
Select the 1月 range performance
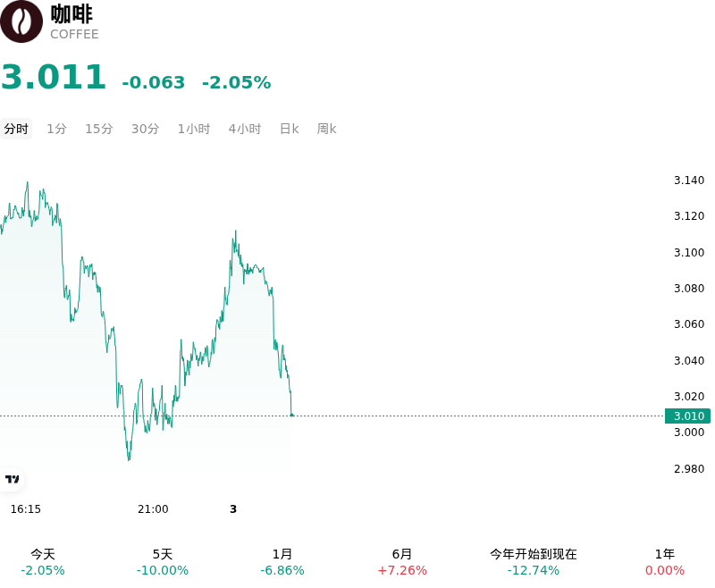click(x=282, y=562)
